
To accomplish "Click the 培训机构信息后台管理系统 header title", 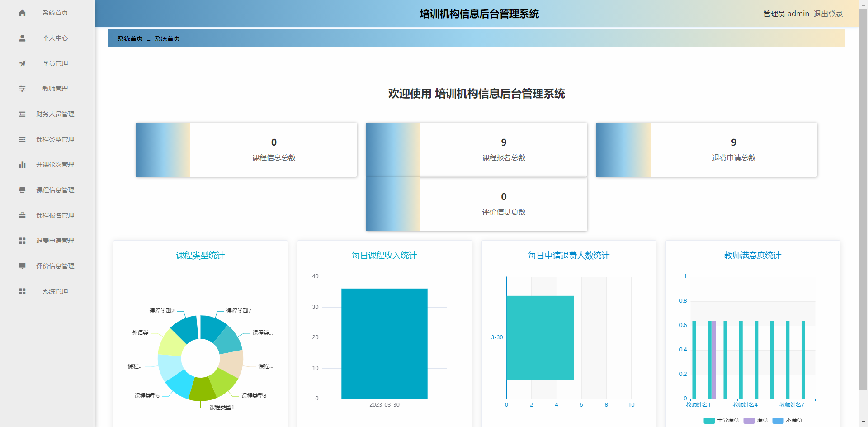I will pos(479,14).
